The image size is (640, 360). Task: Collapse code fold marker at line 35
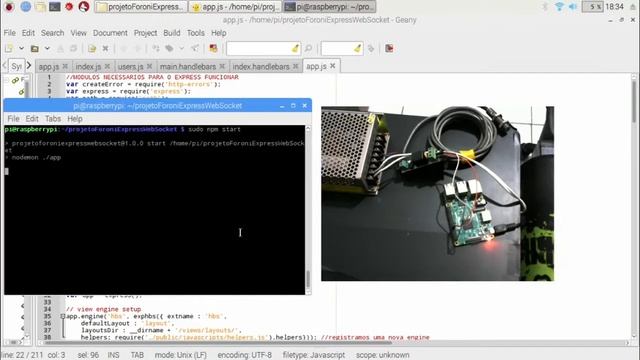point(62,316)
